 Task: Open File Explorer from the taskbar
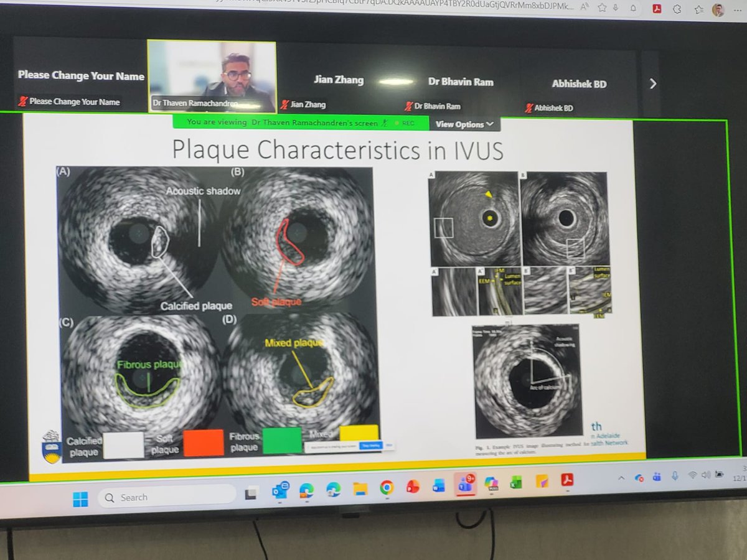[x=360, y=488]
